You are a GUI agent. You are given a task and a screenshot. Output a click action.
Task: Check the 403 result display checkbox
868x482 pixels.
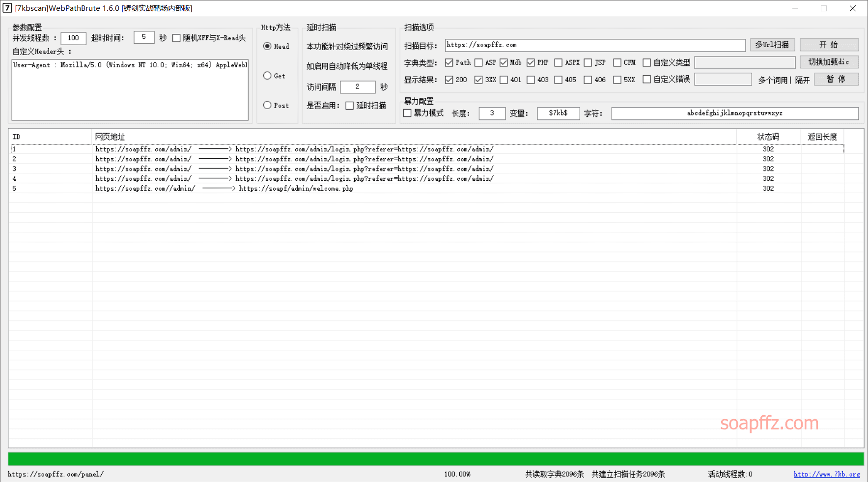click(531, 80)
